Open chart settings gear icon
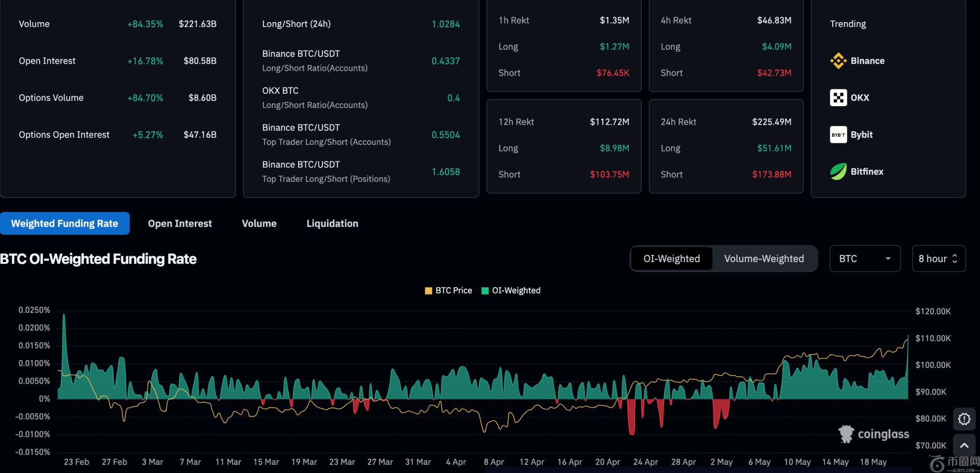This screenshot has width=980, height=473. 964,419
